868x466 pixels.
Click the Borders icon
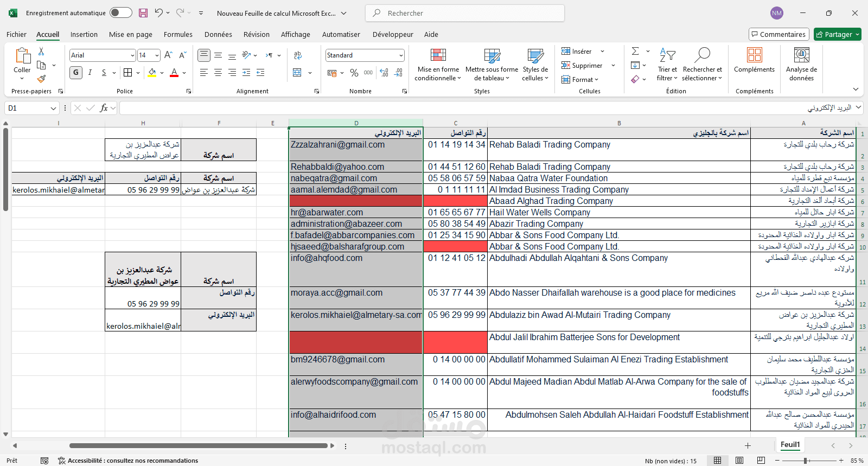(128, 72)
